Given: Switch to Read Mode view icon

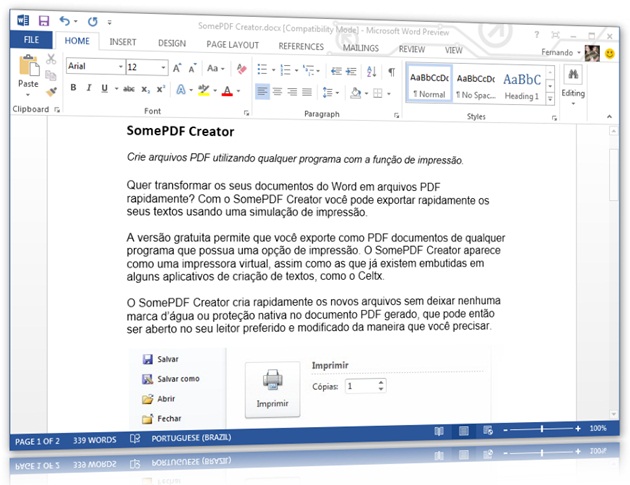Looking at the screenshot, I should [439, 431].
